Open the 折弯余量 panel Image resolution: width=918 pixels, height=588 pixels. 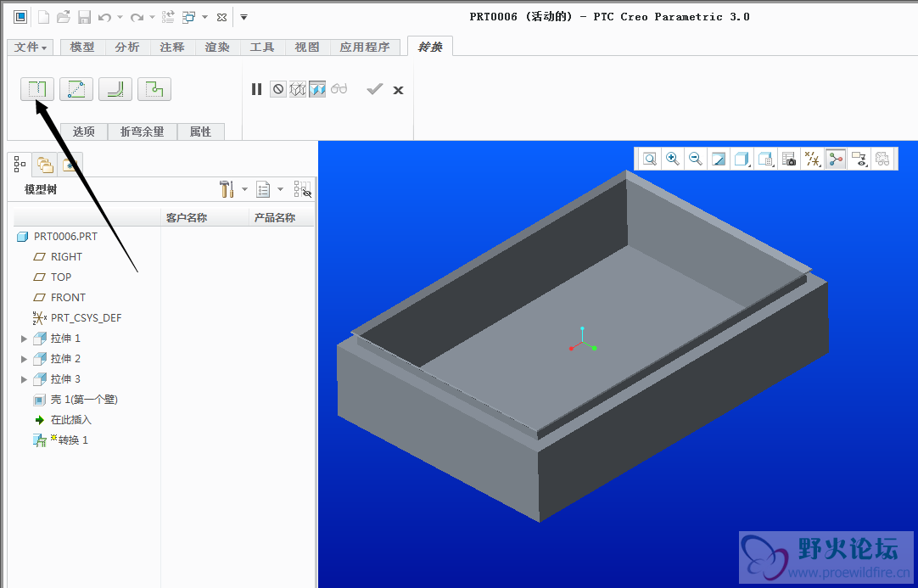click(143, 132)
